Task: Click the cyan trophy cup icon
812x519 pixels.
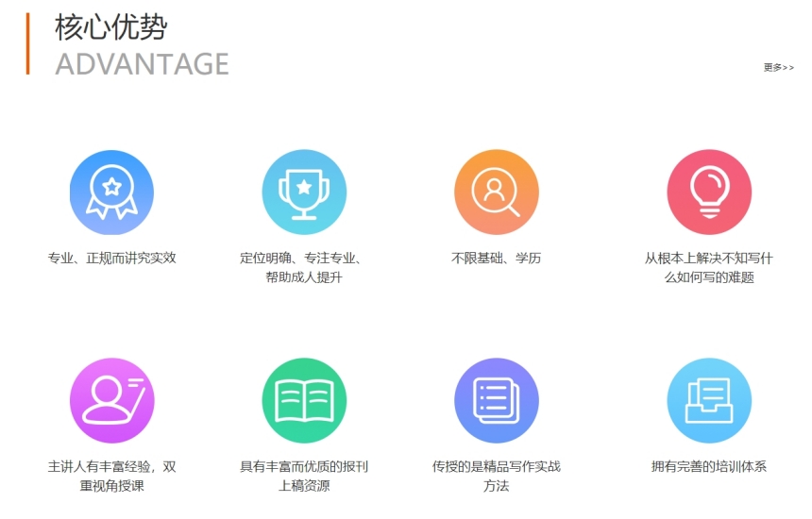Action: click(x=304, y=193)
